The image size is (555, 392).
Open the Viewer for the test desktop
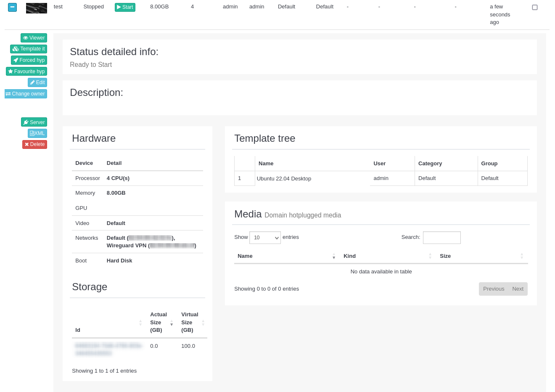[x=34, y=38]
